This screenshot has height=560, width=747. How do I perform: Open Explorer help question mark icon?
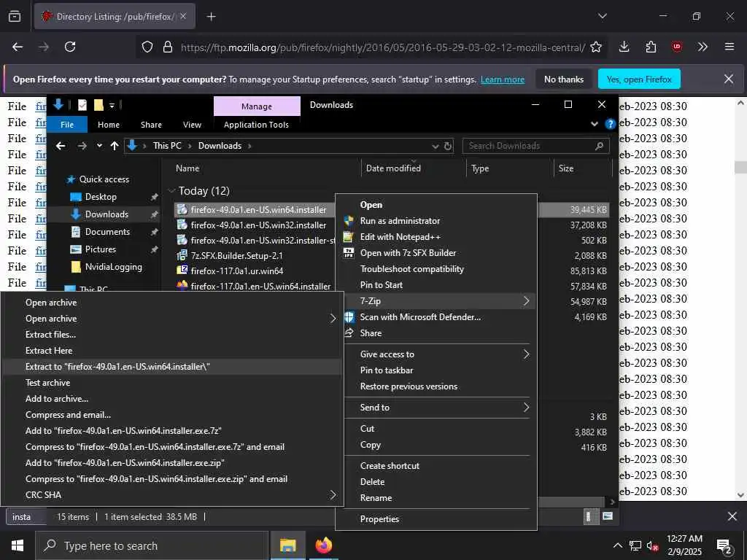click(610, 124)
